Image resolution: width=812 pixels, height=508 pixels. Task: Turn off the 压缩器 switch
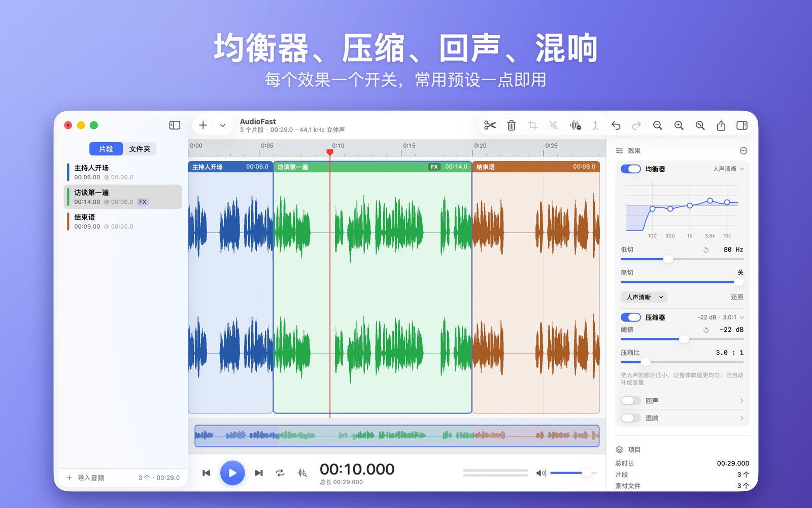click(631, 317)
